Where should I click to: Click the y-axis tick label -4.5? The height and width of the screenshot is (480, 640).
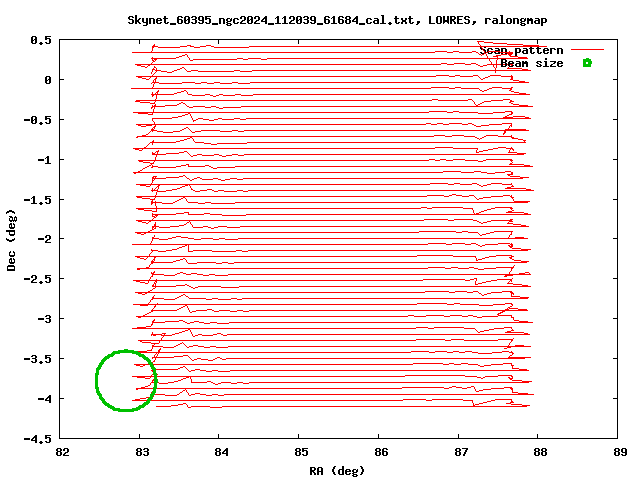point(38,439)
